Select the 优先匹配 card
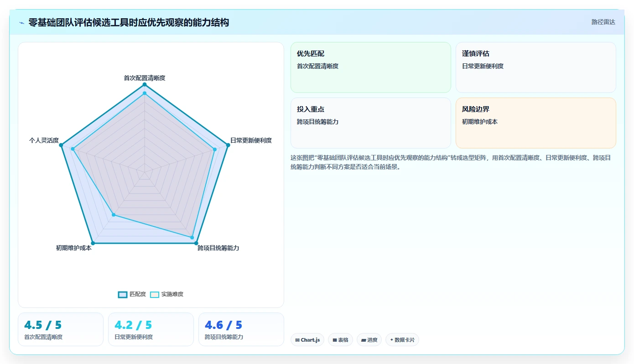The image size is (634, 364). click(370, 67)
